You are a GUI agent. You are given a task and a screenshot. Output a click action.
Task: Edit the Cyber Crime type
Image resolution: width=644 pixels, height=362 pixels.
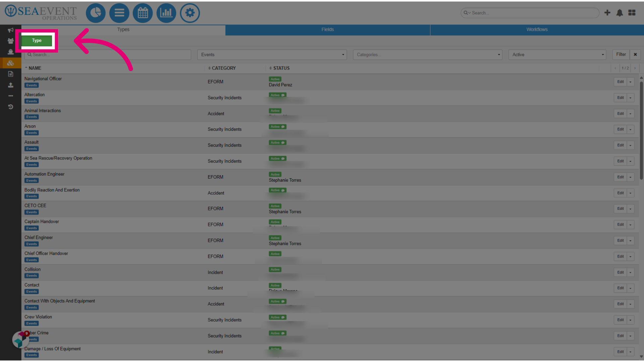(621, 336)
